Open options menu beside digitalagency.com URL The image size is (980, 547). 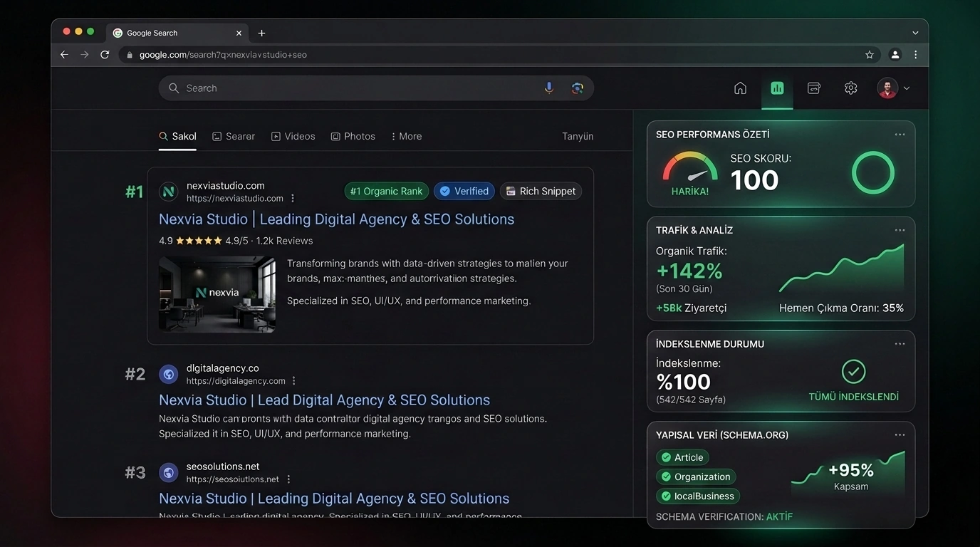(x=293, y=381)
